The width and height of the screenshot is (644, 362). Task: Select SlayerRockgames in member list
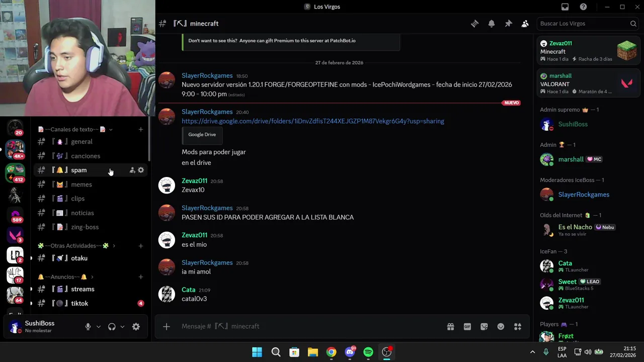tap(588, 195)
